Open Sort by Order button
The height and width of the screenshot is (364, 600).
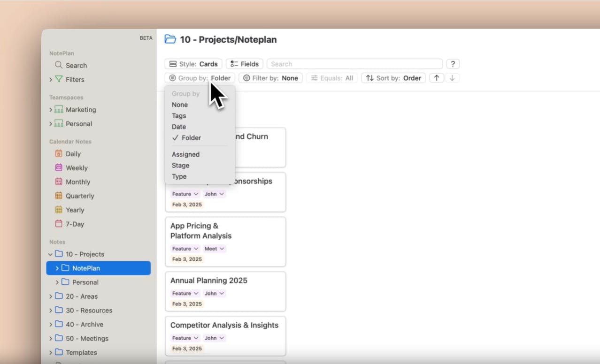393,78
